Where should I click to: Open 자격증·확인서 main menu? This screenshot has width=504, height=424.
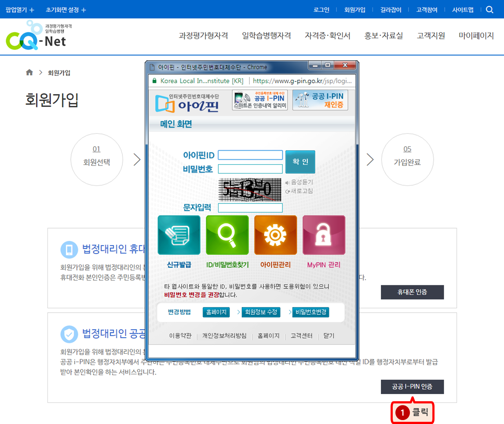point(328,36)
